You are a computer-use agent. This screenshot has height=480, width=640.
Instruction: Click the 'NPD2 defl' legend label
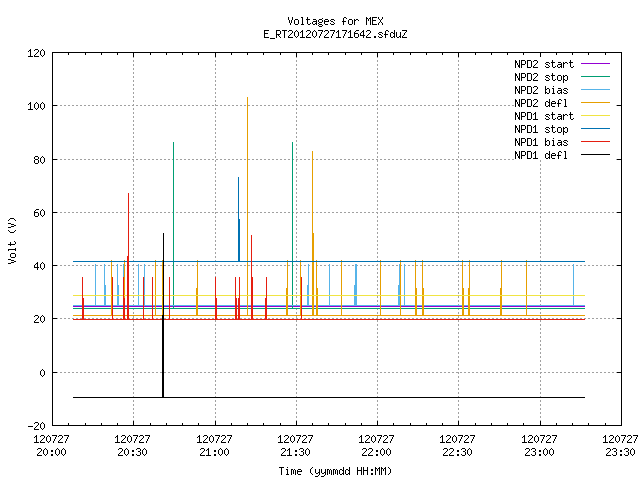click(541, 103)
